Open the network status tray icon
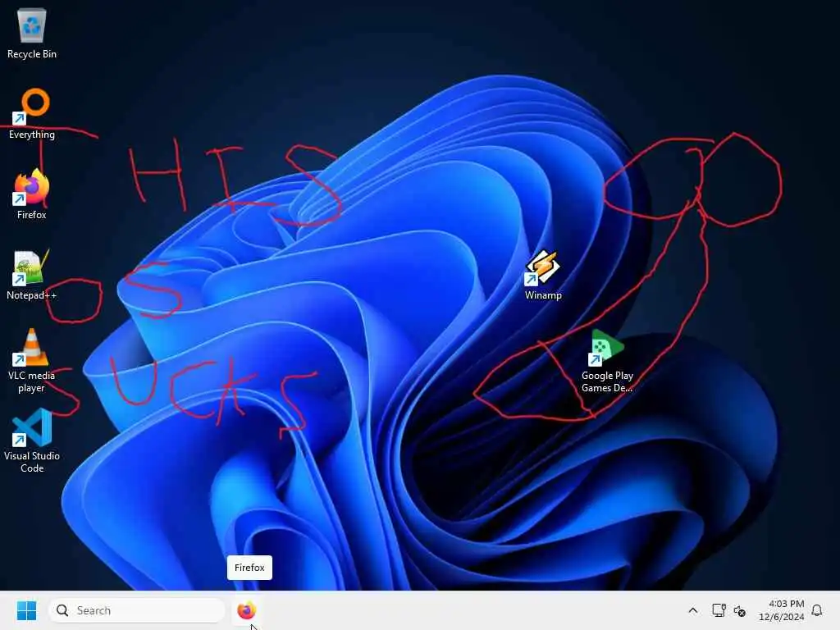The image size is (840, 630). (719, 610)
